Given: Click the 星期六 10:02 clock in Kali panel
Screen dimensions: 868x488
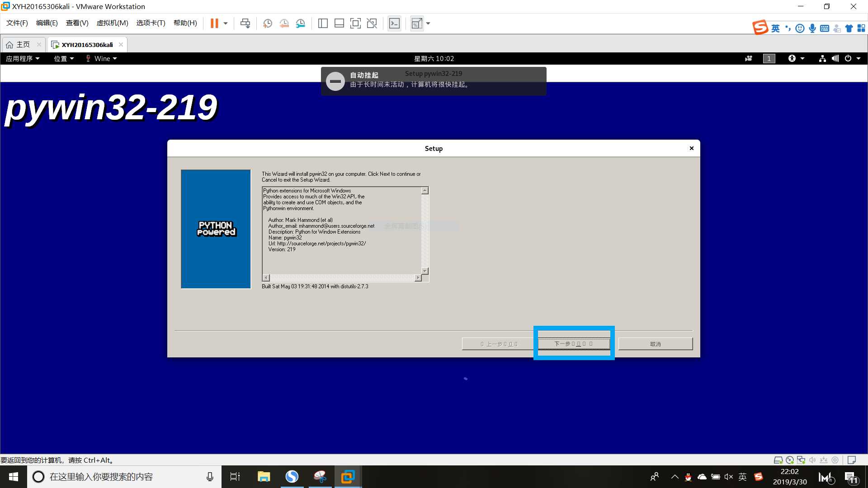Looking at the screenshot, I should 434,59.
